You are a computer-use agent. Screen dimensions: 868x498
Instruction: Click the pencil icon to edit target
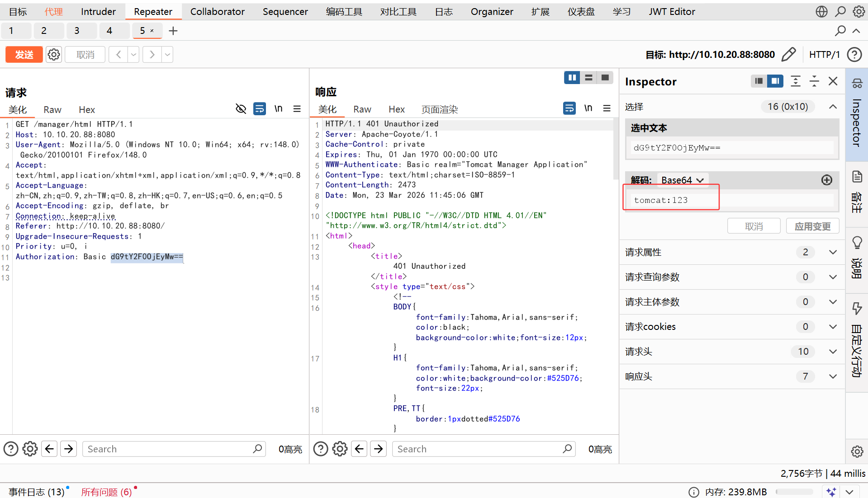point(788,55)
